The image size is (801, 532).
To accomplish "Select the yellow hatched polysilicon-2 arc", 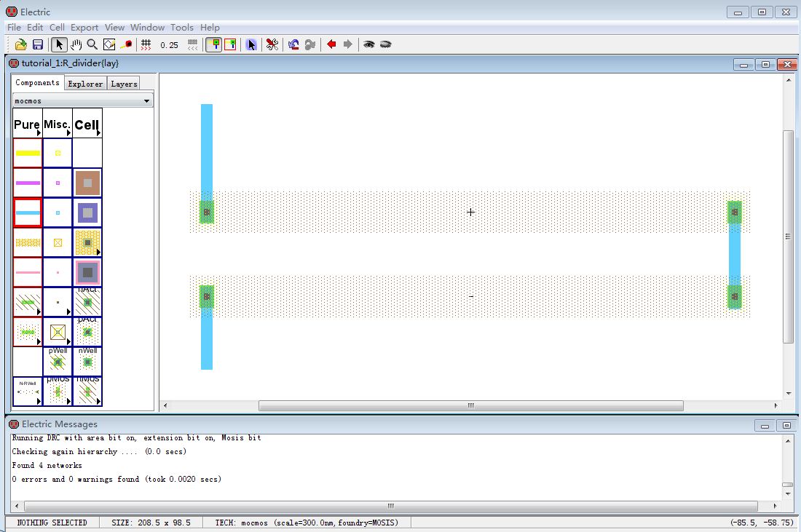I will [28, 242].
